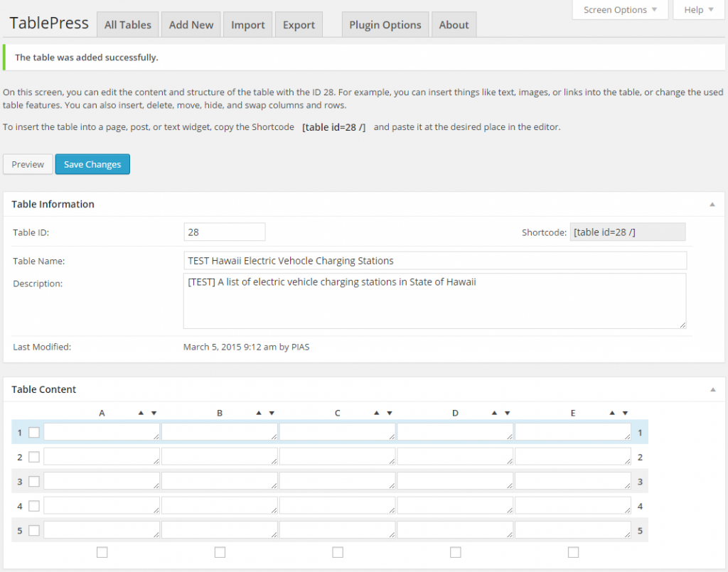This screenshot has height=572, width=728.
Task: Open the Screen Options dropdown
Action: [620, 10]
